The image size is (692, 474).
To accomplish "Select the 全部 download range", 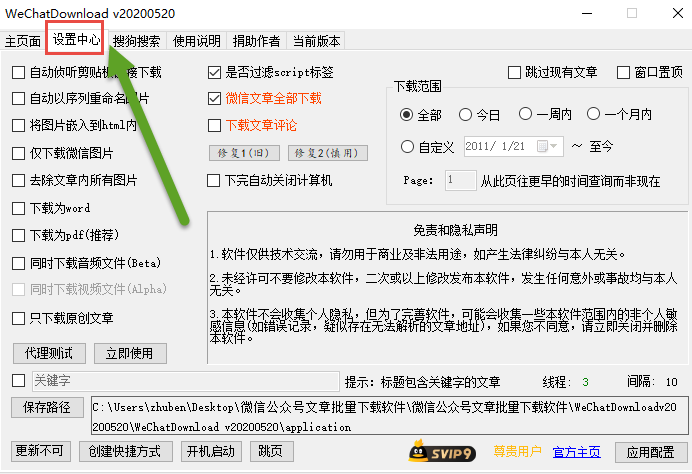I will pos(406,115).
